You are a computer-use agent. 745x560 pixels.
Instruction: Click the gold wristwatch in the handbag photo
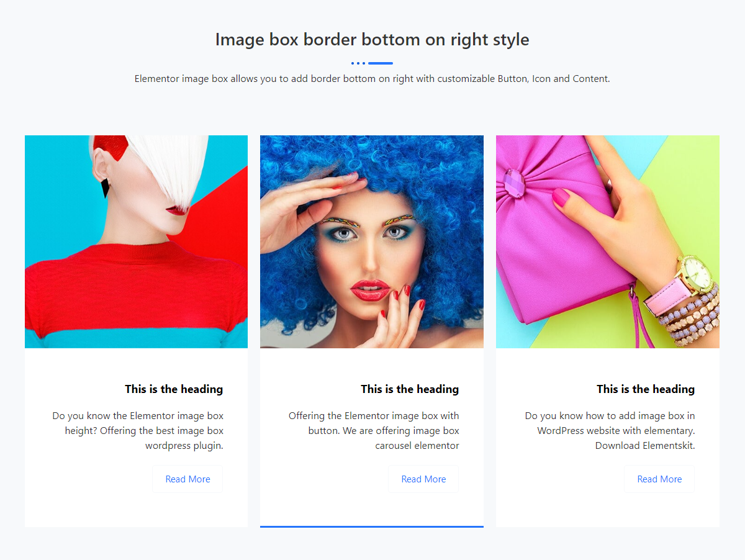pyautogui.click(x=694, y=272)
